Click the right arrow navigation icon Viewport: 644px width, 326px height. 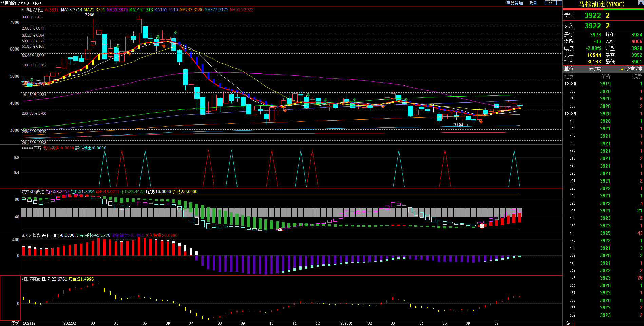click(553, 3)
